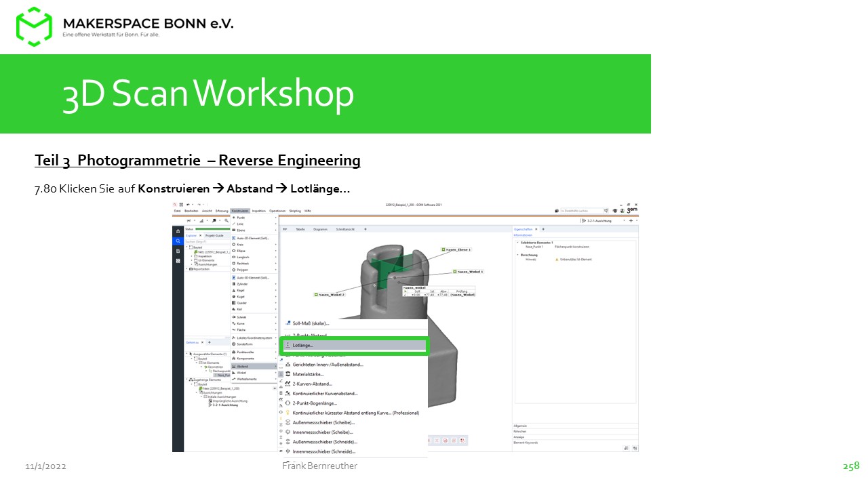Screen dimensions: 868x488
Task: Expand the Kegel submenu
Action: [x=254, y=290]
